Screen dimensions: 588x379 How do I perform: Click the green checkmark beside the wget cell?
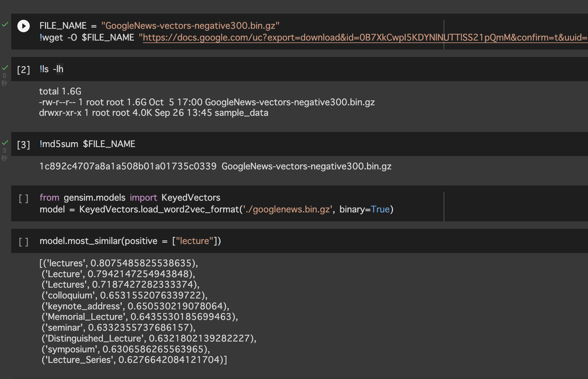click(x=5, y=24)
